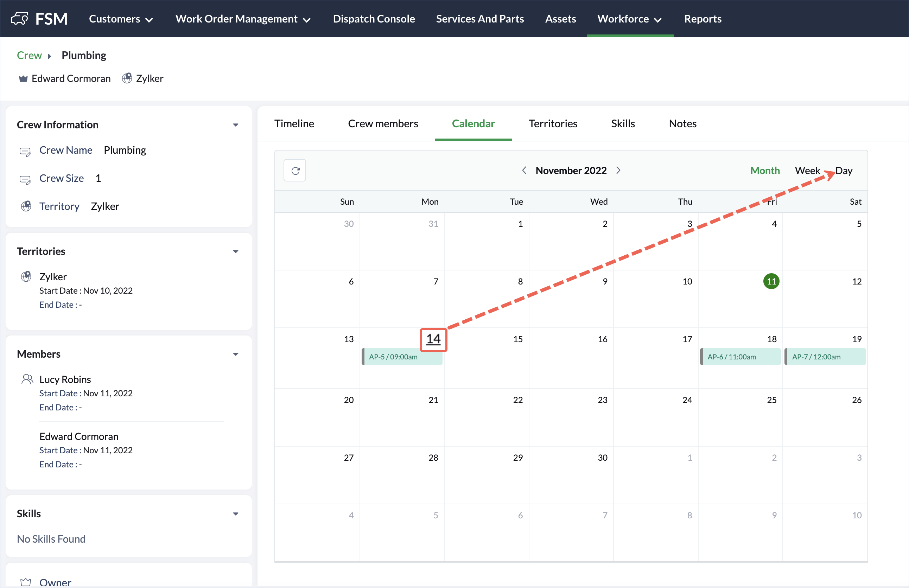Collapse the Crew Information section
The image size is (909, 588).
click(236, 125)
